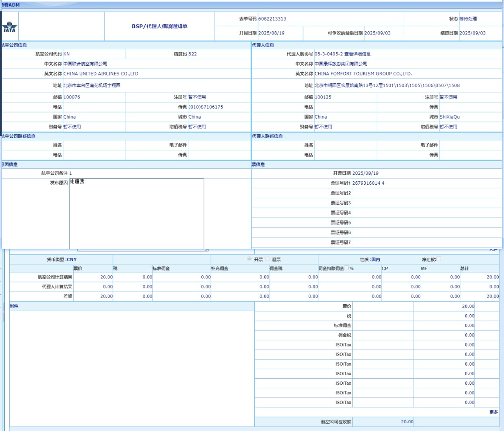Image resolution: width=504 pixels, height=431 pixels.
Task: Click ticket number 2679316014 4
Action: [368, 183]
